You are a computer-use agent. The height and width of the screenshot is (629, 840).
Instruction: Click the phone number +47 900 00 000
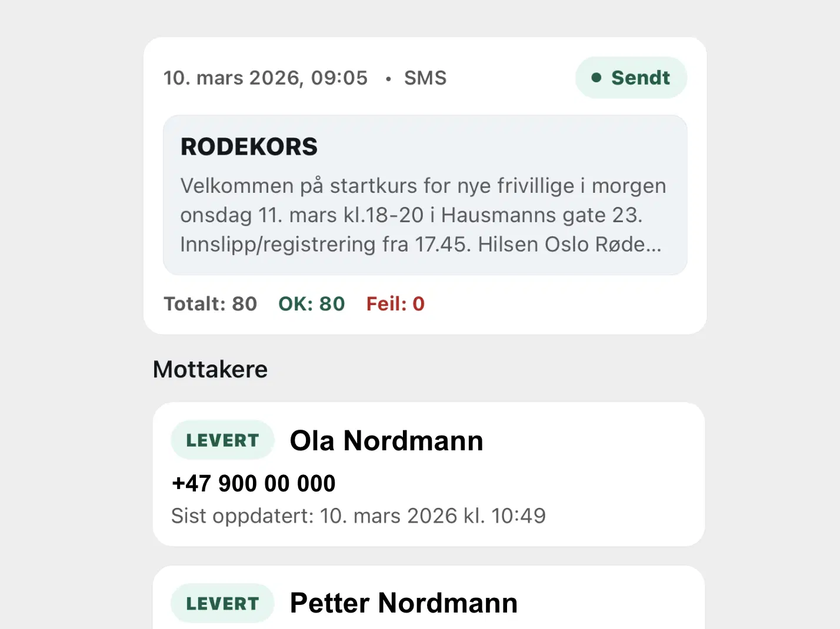click(253, 483)
